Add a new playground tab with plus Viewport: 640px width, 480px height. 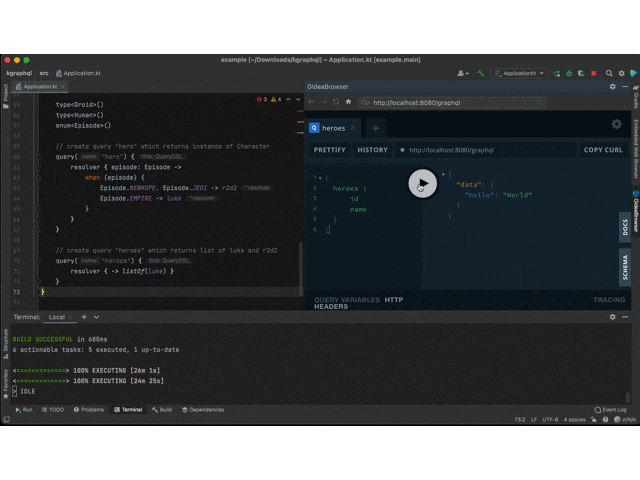[x=376, y=128]
